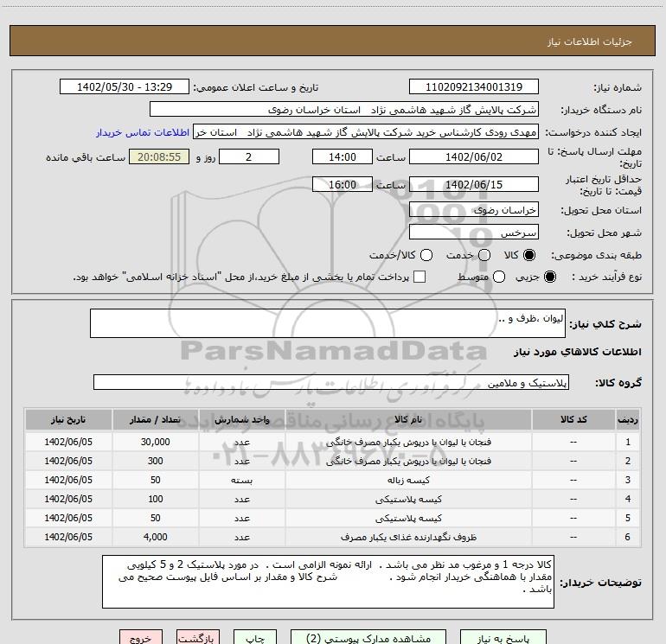Click the ردیف column header
666x644 pixels.
coord(628,419)
